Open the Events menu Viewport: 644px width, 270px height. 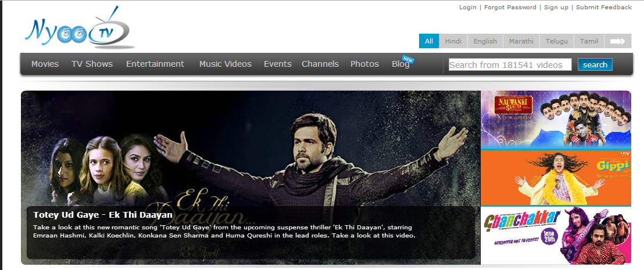point(278,64)
